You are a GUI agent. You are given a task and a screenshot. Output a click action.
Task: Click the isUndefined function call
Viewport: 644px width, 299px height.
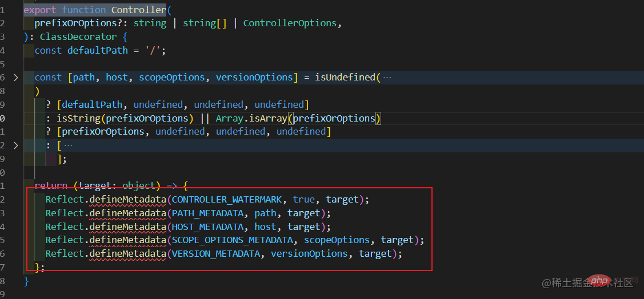tap(345, 78)
